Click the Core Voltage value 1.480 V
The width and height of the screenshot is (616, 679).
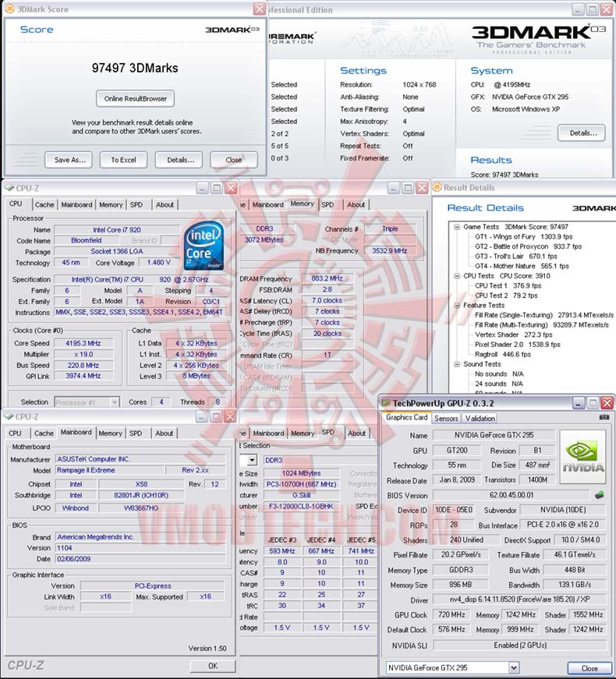point(158,263)
